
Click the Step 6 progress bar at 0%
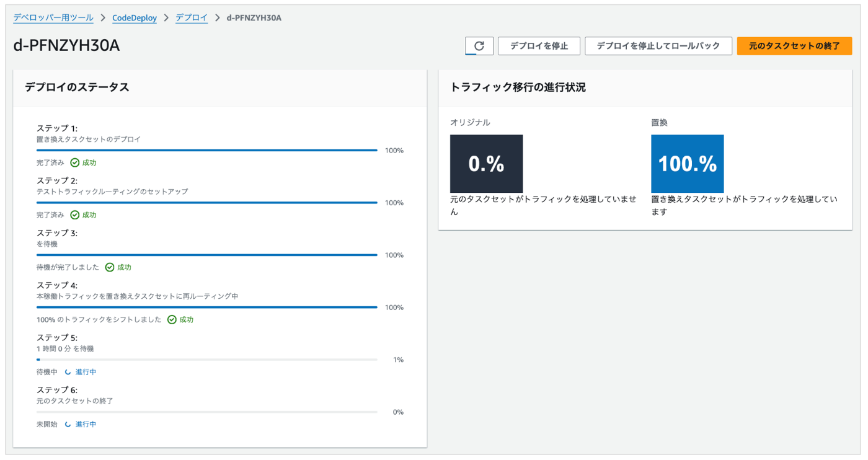click(x=207, y=412)
